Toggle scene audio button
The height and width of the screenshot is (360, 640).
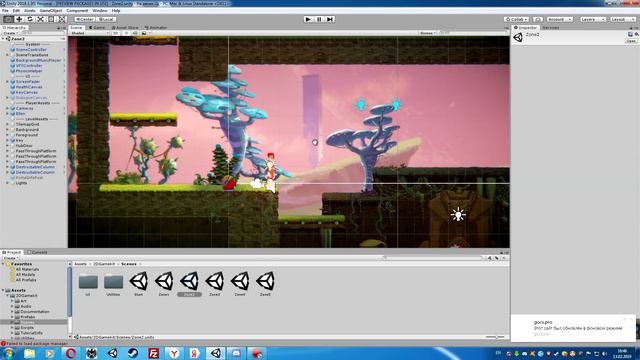point(135,33)
